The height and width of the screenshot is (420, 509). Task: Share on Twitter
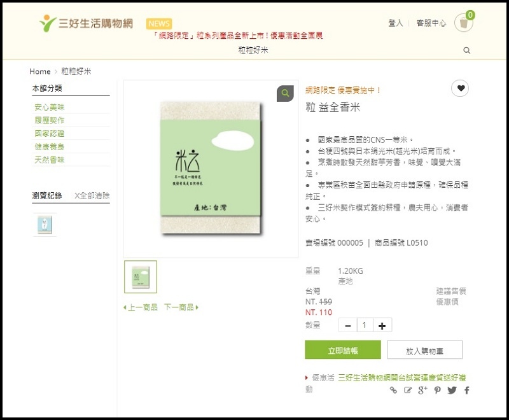452,390
